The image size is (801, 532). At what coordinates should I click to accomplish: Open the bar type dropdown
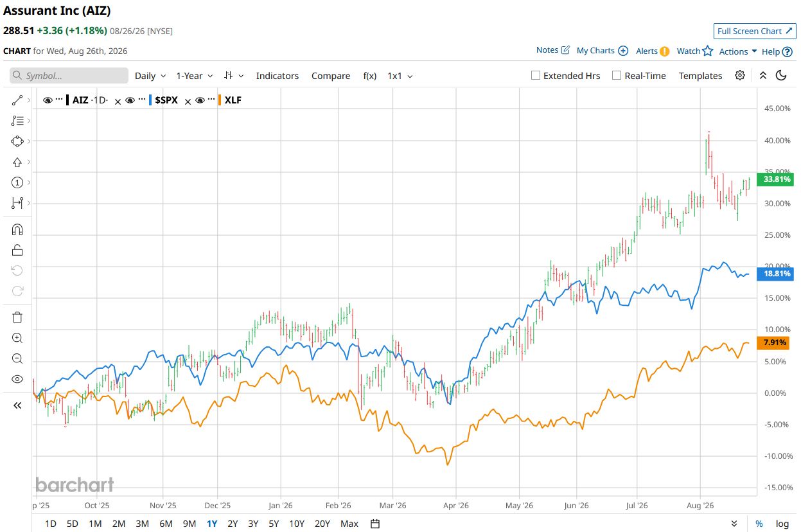coord(234,76)
